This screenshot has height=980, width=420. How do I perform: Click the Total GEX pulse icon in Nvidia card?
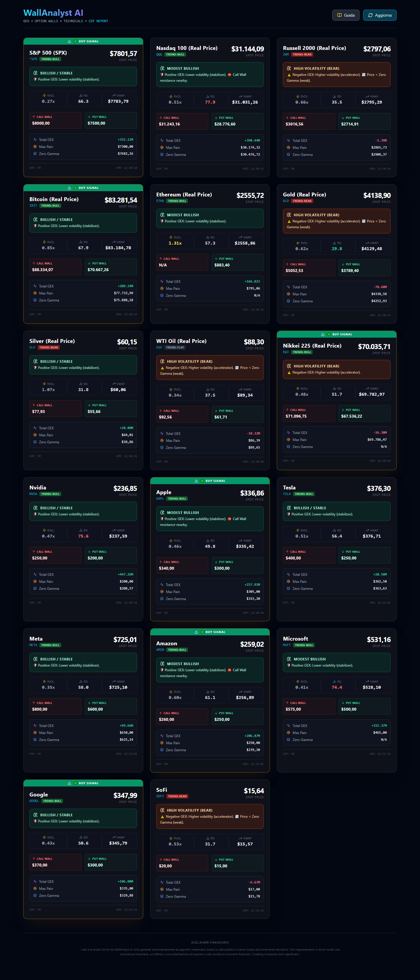35,574
